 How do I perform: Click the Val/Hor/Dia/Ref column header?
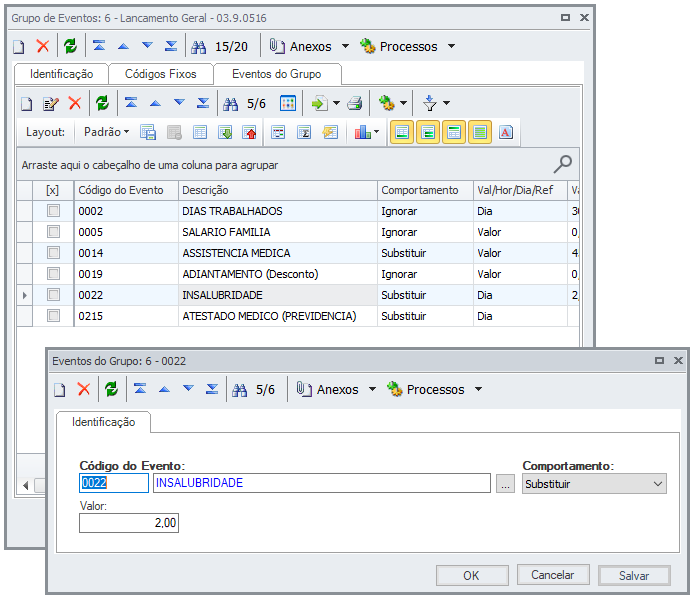[x=520, y=190]
